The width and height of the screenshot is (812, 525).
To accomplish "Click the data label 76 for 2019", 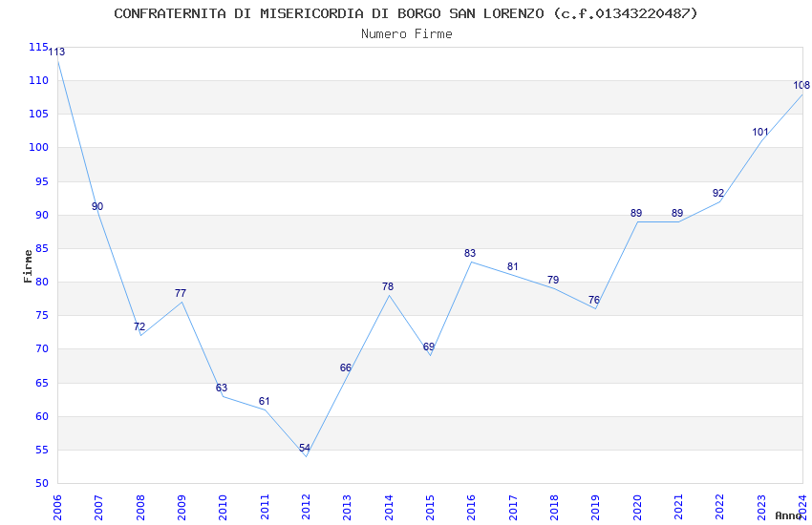I will point(594,300).
